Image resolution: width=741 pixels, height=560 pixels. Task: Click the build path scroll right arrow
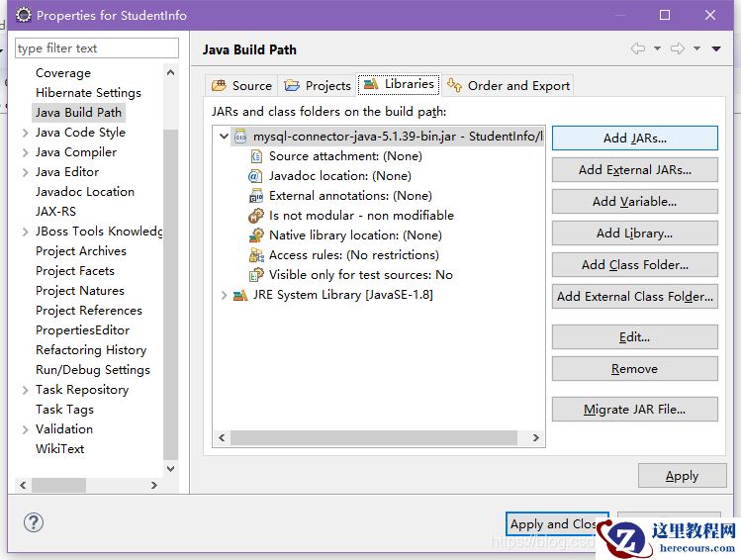(x=536, y=437)
